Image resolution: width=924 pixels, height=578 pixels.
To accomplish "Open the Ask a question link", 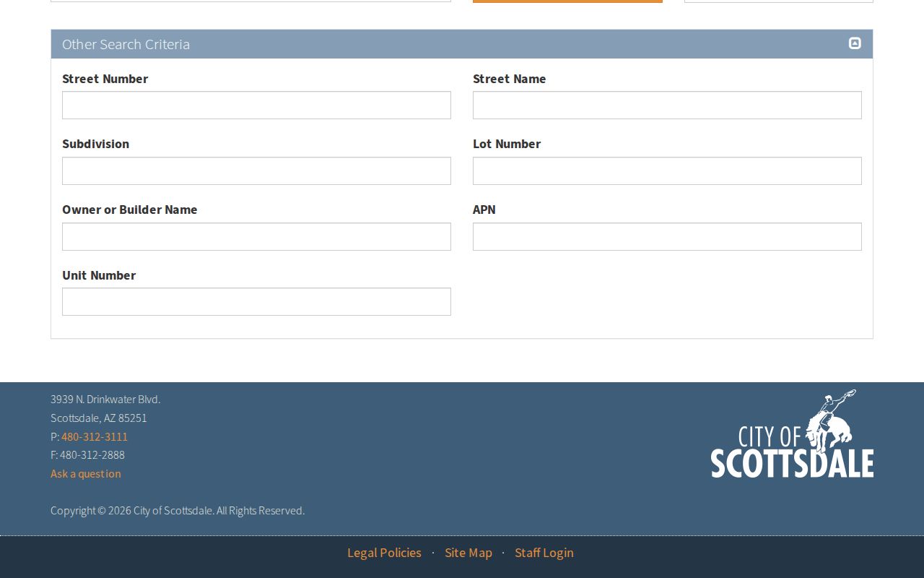I will [86, 473].
